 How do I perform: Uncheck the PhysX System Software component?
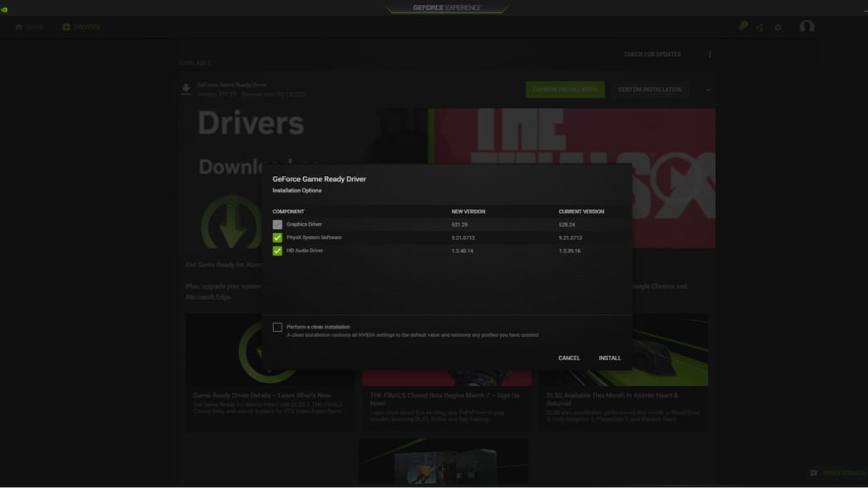pos(277,237)
